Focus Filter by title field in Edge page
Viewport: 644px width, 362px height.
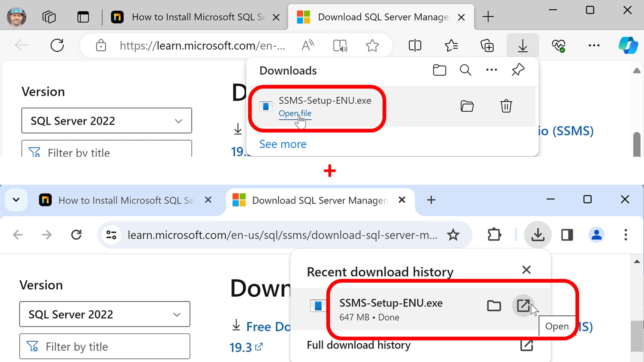[107, 149]
